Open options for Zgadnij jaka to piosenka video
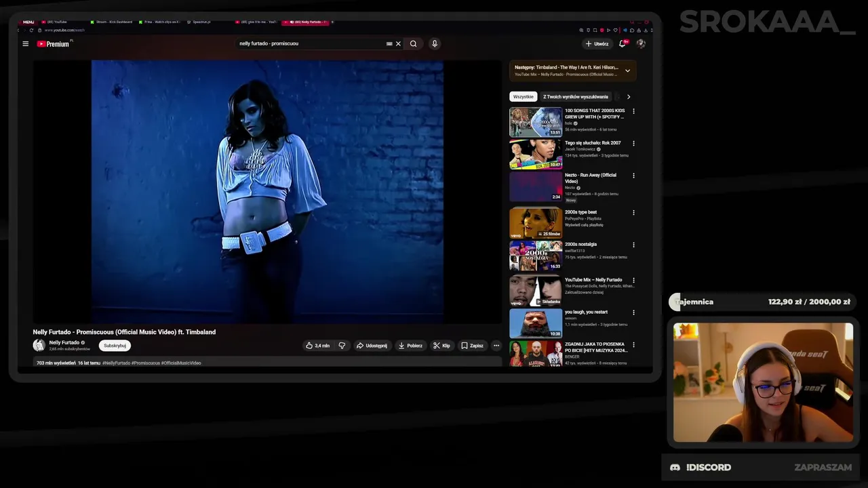The width and height of the screenshot is (868, 488). click(633, 345)
